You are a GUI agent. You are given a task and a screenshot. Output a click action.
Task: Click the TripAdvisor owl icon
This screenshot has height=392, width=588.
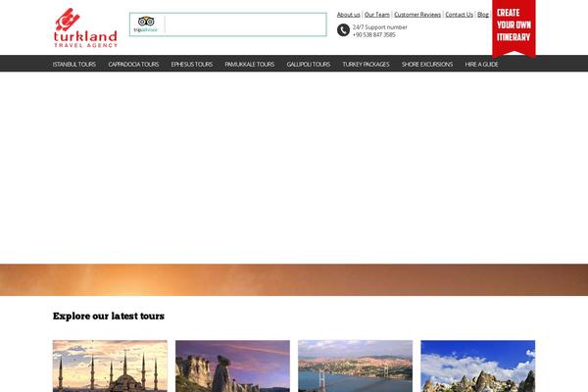146,22
